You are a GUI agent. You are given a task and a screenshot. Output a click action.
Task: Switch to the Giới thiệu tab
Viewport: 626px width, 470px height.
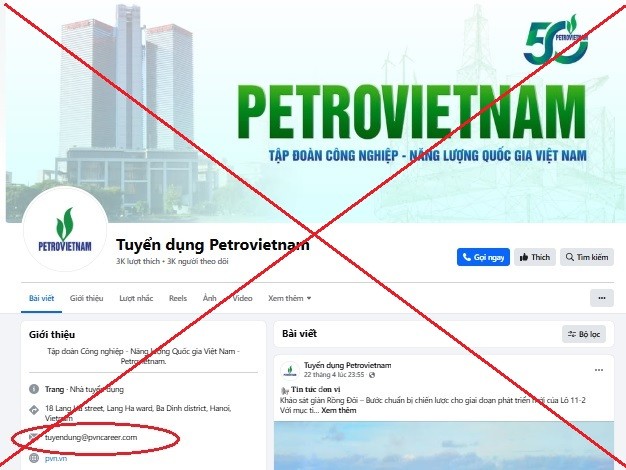[86, 298]
